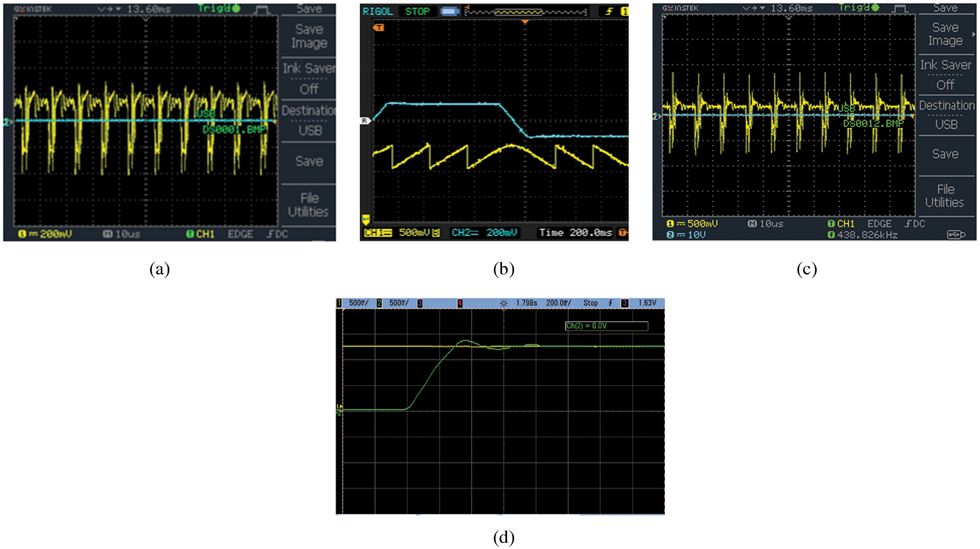
Task: Click the orange T trigger marker in RIGOL scope
Action: click(379, 28)
